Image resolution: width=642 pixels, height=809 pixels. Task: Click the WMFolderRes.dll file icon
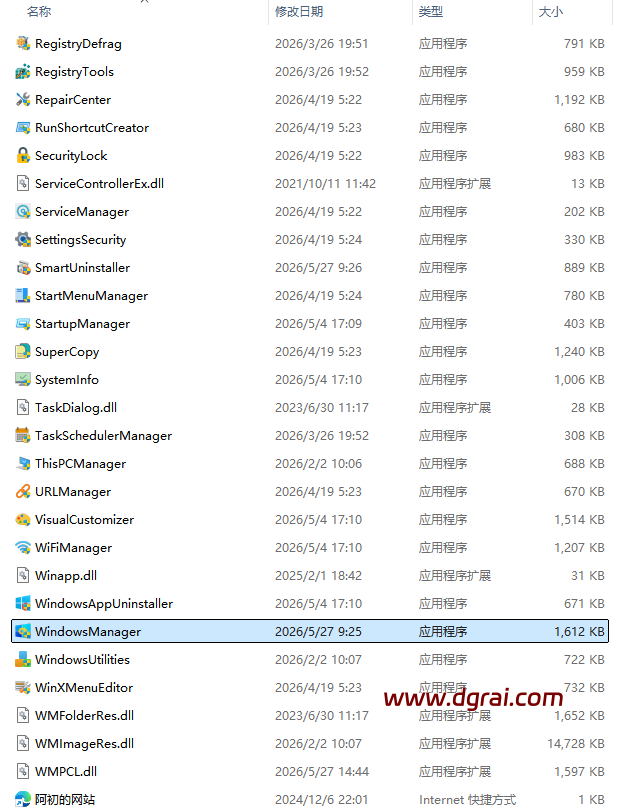point(23,715)
